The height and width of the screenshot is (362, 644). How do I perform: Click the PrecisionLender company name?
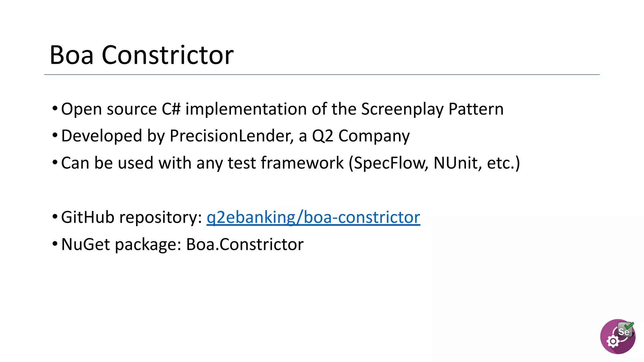tap(231, 136)
